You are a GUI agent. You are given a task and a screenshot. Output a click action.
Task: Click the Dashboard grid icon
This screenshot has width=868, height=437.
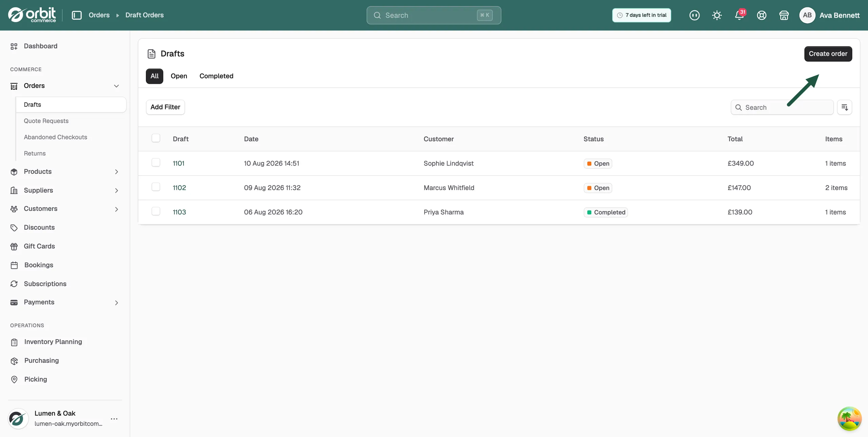coord(14,46)
